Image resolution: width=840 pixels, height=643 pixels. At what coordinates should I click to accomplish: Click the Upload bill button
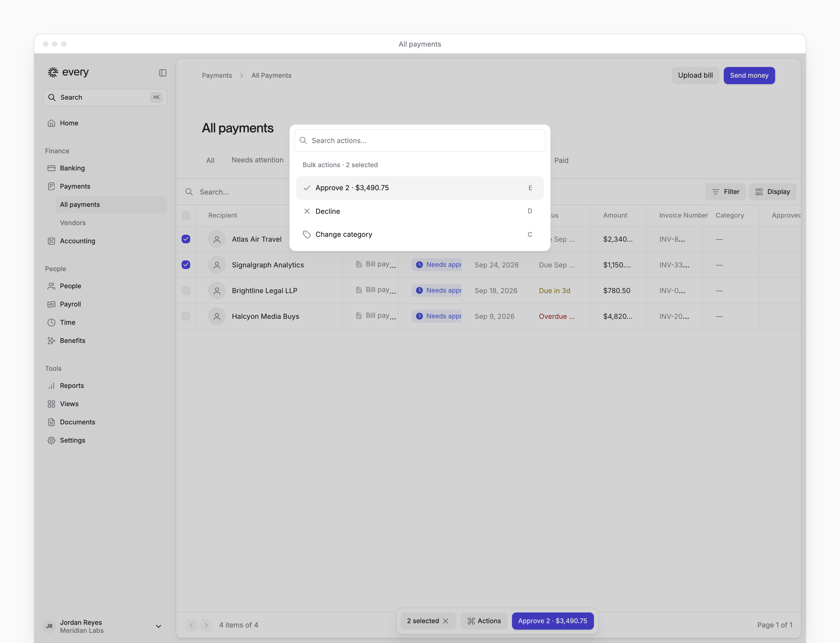click(695, 75)
